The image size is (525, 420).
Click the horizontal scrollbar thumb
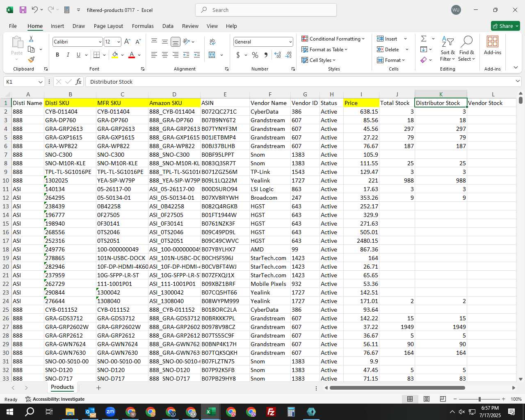[x=397, y=388]
